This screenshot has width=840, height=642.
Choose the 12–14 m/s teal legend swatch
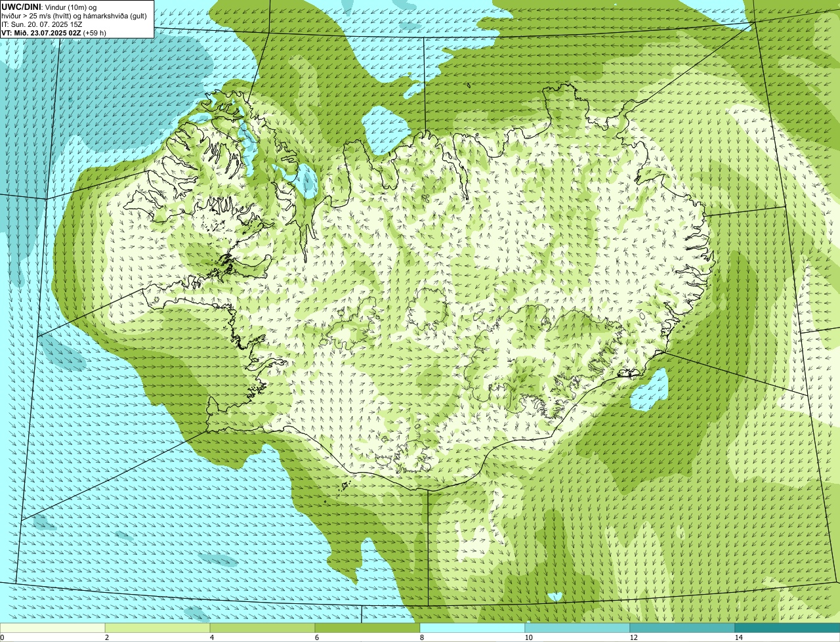pos(682,628)
